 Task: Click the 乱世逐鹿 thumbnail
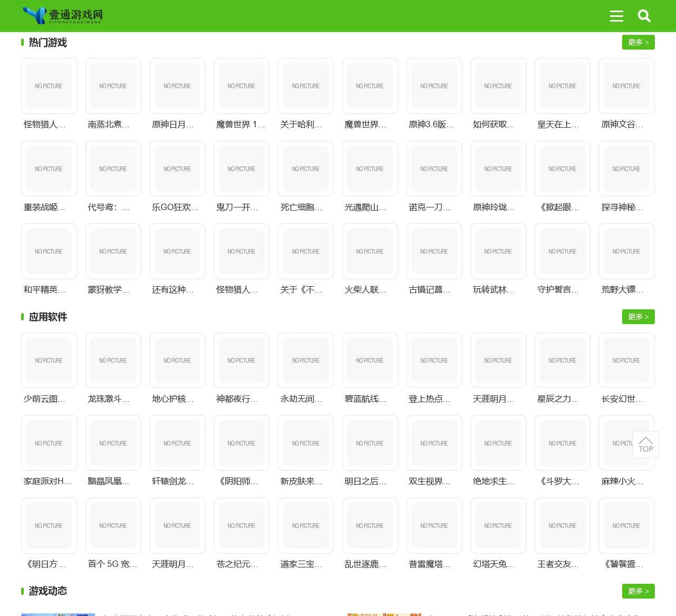370,526
